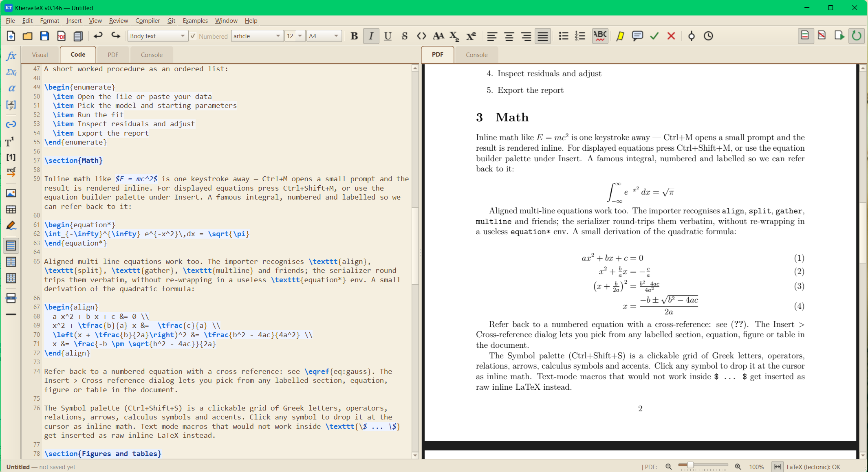Viewport: 868px width, 472px height.
Task: Click the PDF zoom out magnifier button
Action: pos(668,467)
